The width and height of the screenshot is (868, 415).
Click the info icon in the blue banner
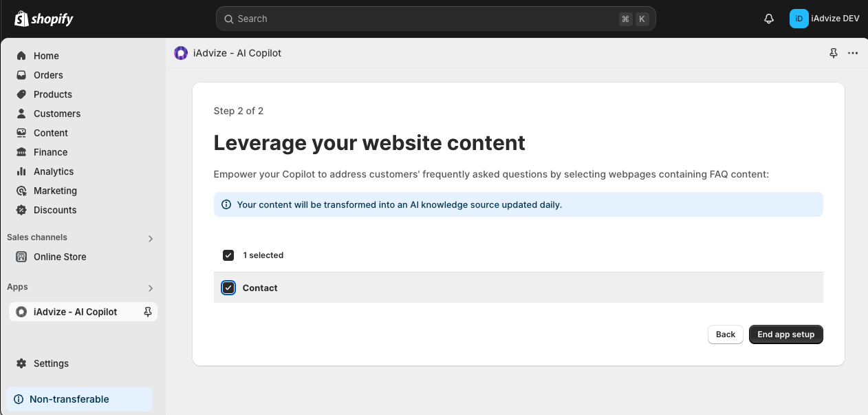click(226, 204)
